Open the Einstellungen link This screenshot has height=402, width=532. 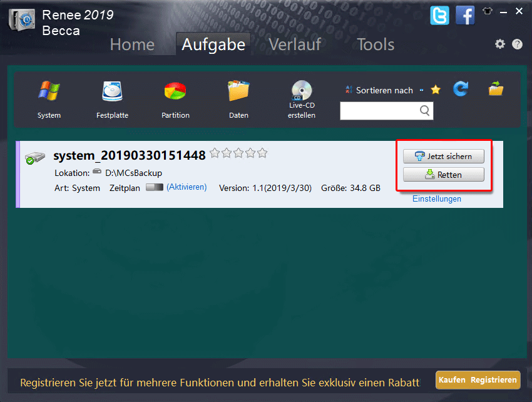tap(437, 199)
